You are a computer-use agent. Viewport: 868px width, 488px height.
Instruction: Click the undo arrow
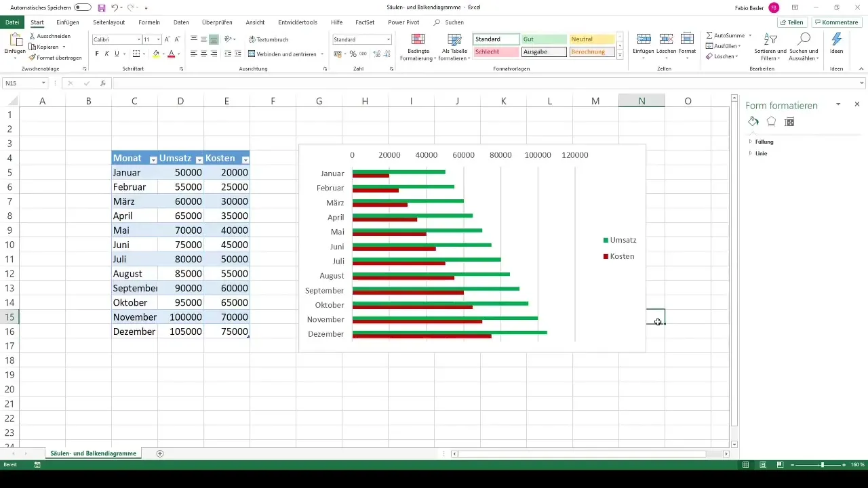114,7
